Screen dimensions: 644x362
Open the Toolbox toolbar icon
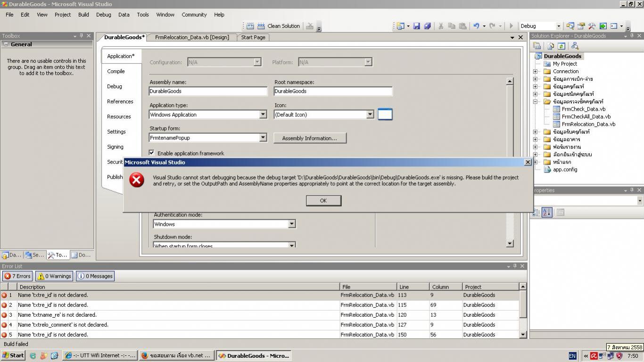592,26
